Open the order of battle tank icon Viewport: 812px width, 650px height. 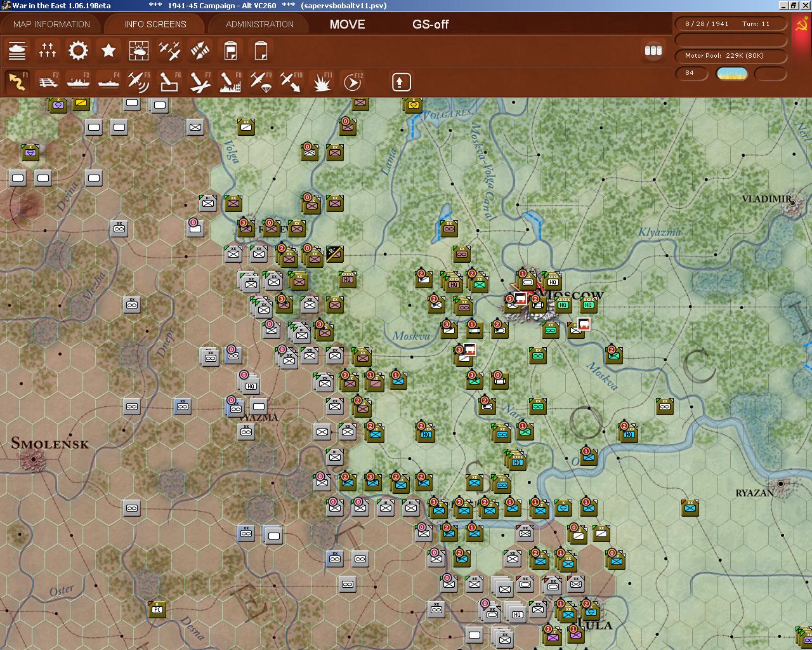pyautogui.click(x=17, y=51)
